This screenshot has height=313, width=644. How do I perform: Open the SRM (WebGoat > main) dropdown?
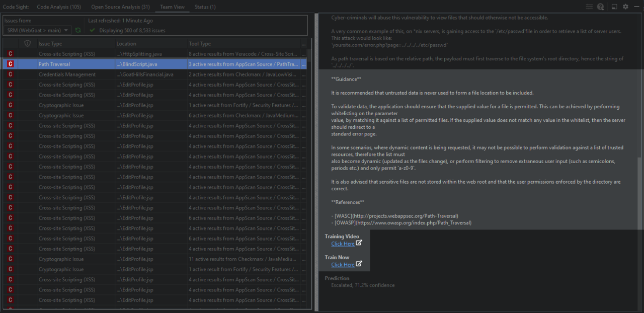(38, 30)
